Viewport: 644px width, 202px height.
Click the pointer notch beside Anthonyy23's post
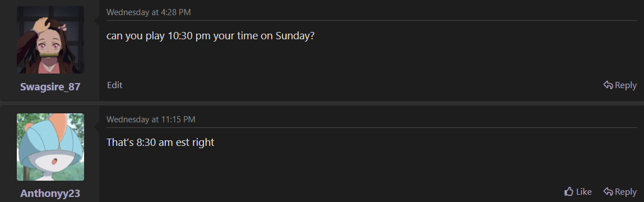point(97,127)
